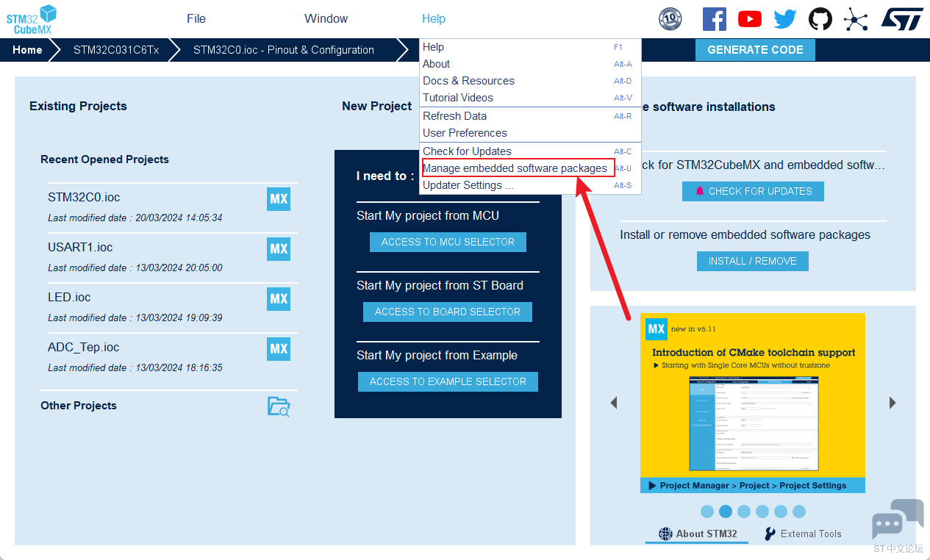Screen dimensions: 930x560
Task: Close the Help menu header
Action: [434, 19]
